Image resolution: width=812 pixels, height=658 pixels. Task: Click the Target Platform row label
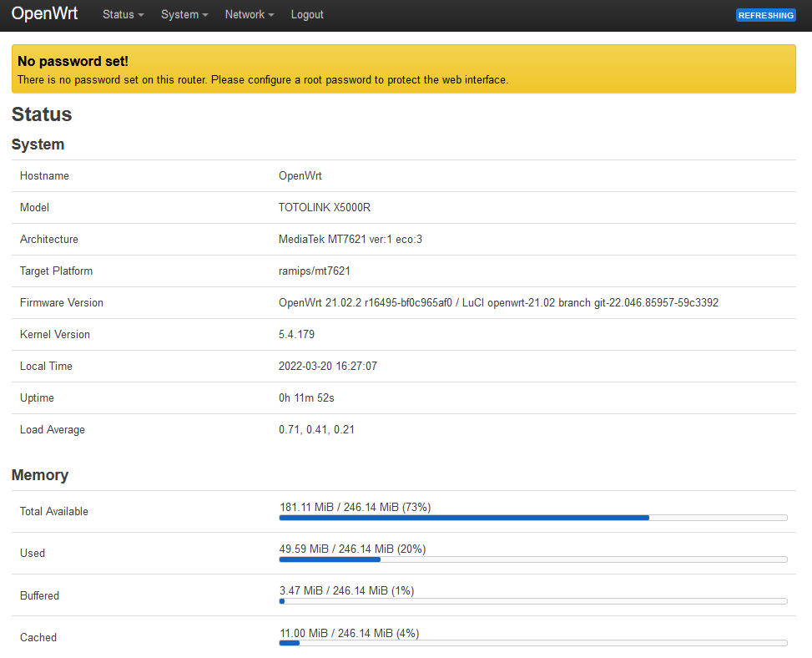point(57,271)
